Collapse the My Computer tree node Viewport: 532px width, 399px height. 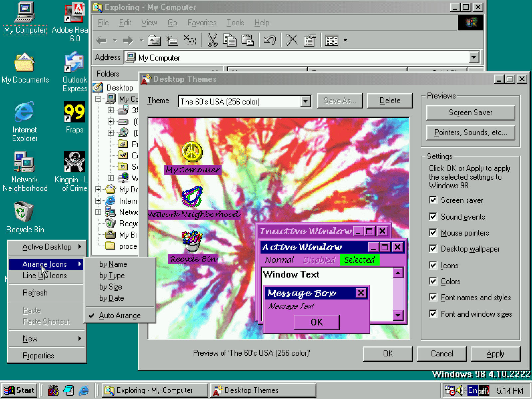[98, 99]
